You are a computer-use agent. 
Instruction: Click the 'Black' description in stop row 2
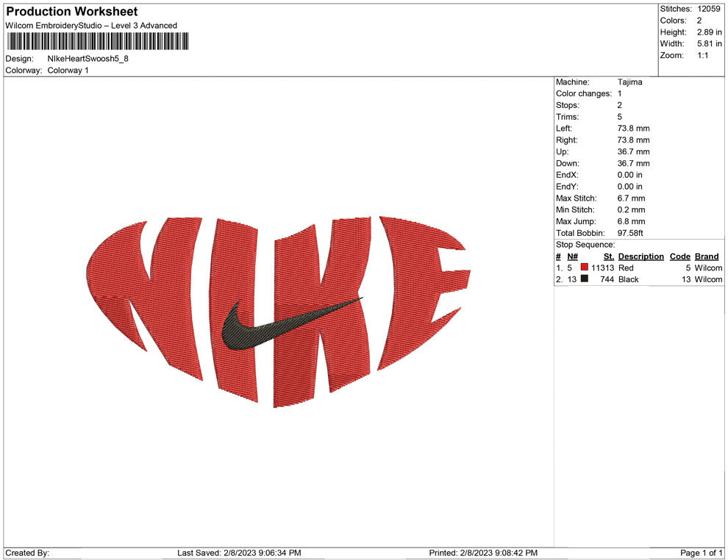coord(628,279)
